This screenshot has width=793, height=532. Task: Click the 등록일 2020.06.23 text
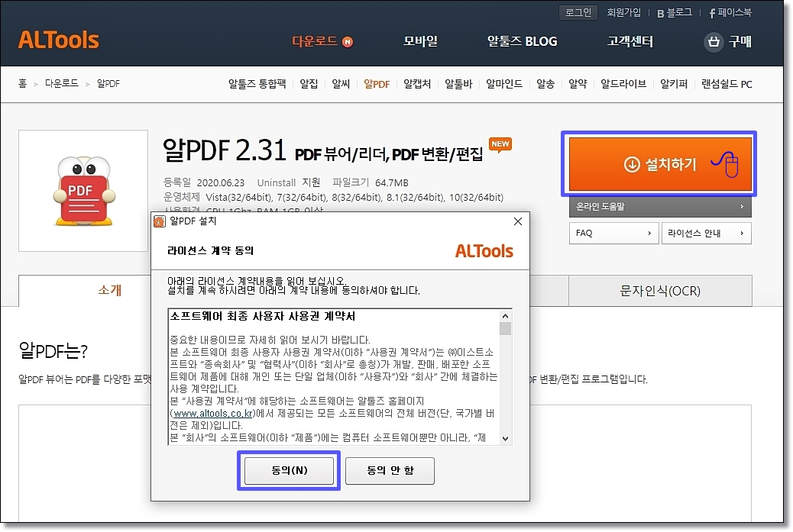click(204, 182)
